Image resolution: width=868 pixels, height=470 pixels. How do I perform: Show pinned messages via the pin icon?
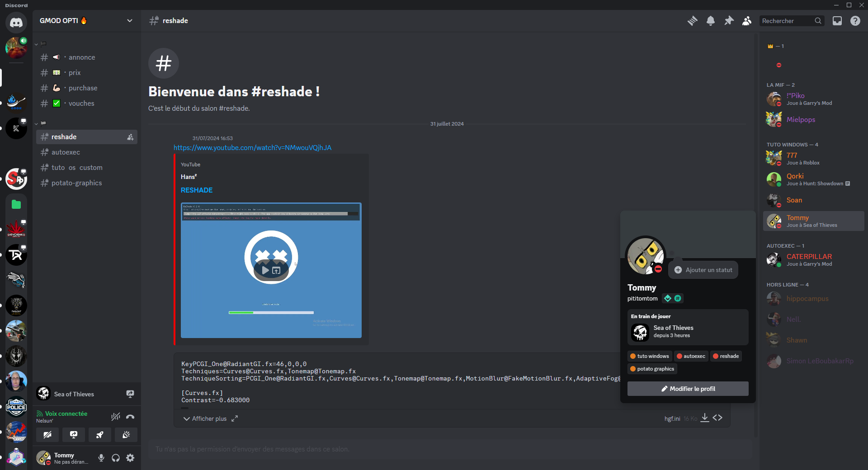[x=729, y=21]
